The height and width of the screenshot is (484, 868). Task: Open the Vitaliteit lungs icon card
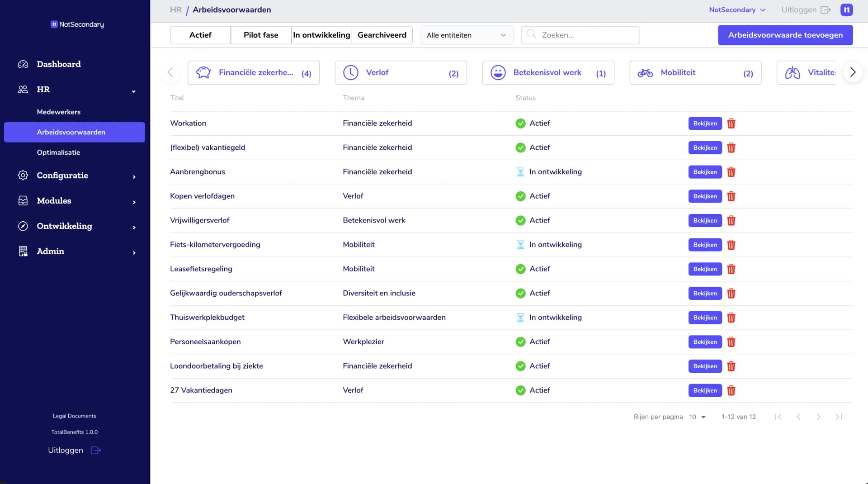(x=793, y=72)
